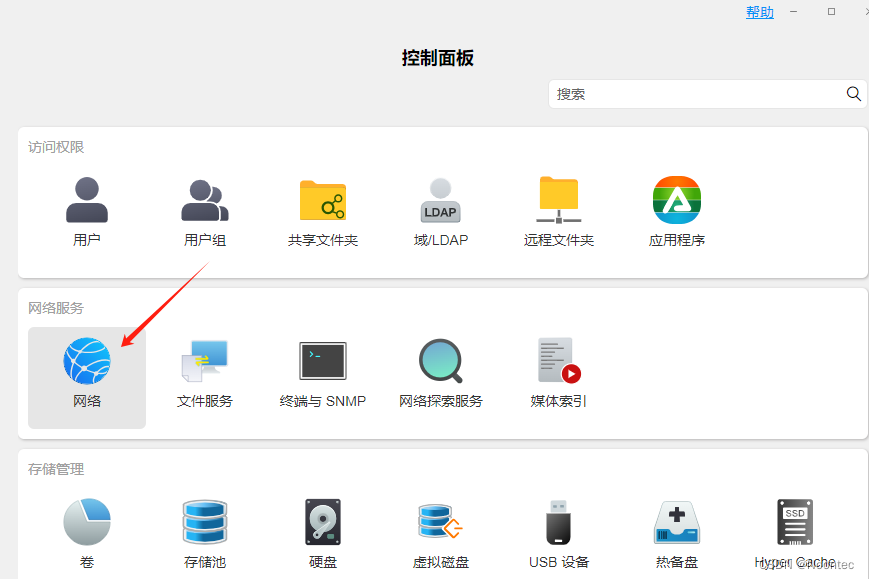
Task: Open the 热备盘 hot spare icon
Action: [677, 522]
